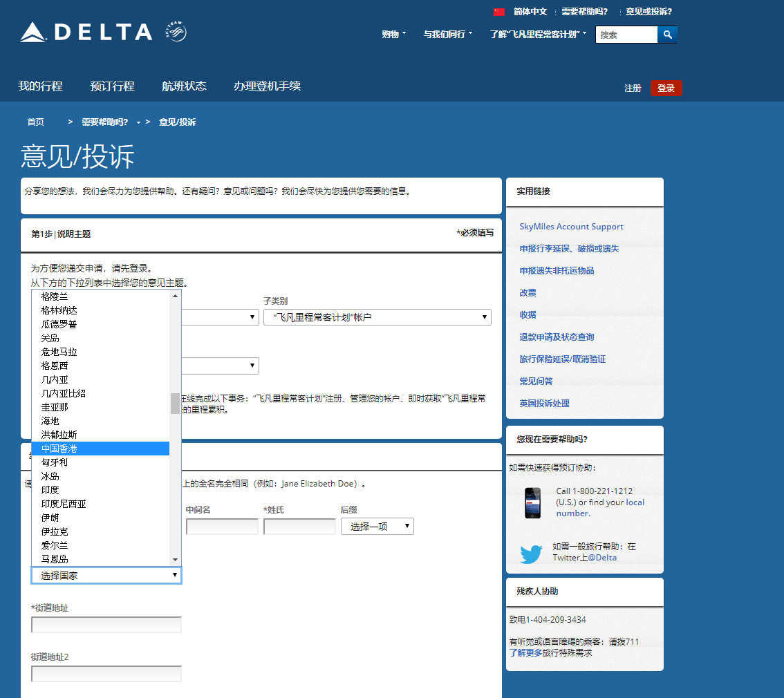This screenshot has width=784, height=698.
Task: Click the 中间名 input field
Action: point(222,526)
